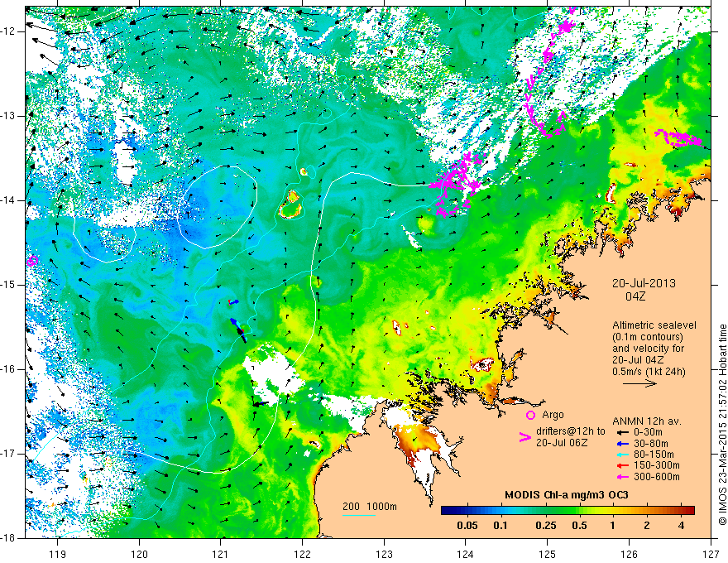This screenshot has width=728, height=563.
Task: Click the '0.1' colorbar tick label
Action: 500,526
